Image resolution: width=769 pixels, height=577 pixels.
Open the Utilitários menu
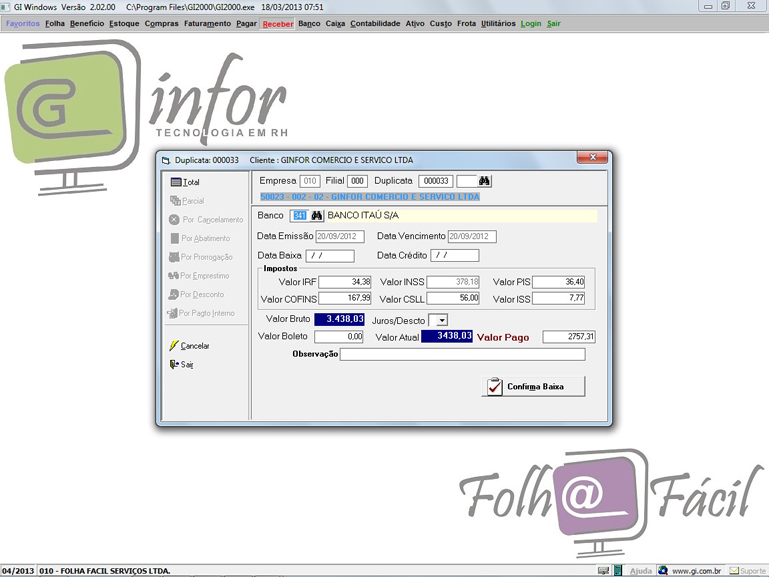pos(498,24)
